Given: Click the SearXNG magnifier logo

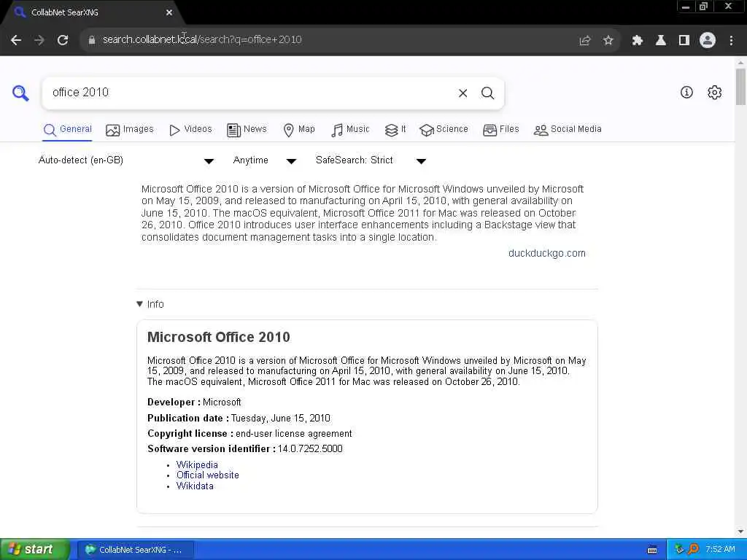Looking at the screenshot, I should 20,93.
